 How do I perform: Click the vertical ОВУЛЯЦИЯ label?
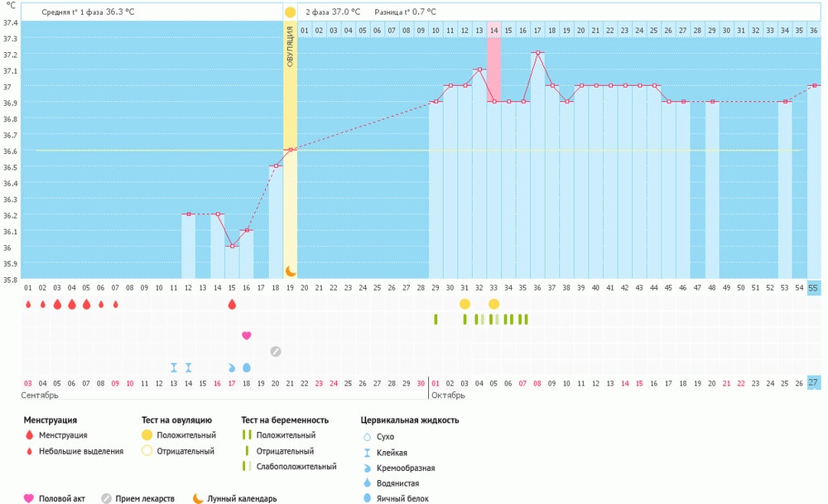tap(290, 51)
